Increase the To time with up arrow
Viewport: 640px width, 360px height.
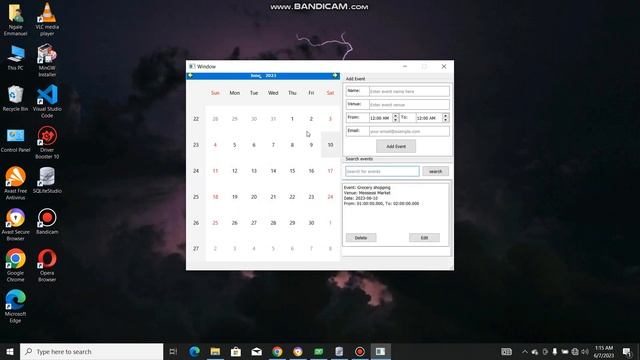click(x=445, y=116)
